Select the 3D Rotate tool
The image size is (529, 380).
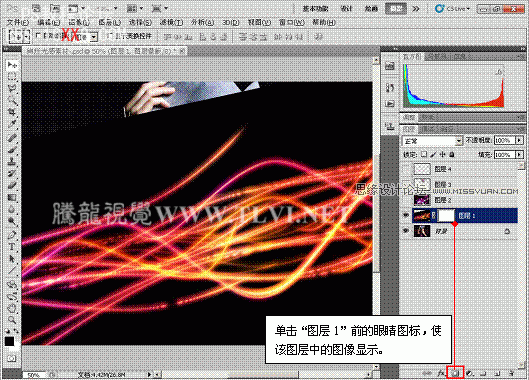pyautogui.click(x=12, y=284)
